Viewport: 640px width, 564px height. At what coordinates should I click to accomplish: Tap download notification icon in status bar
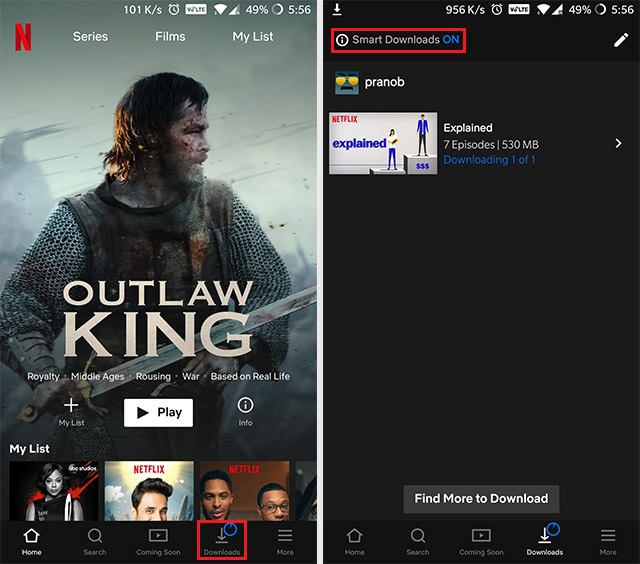click(x=337, y=9)
